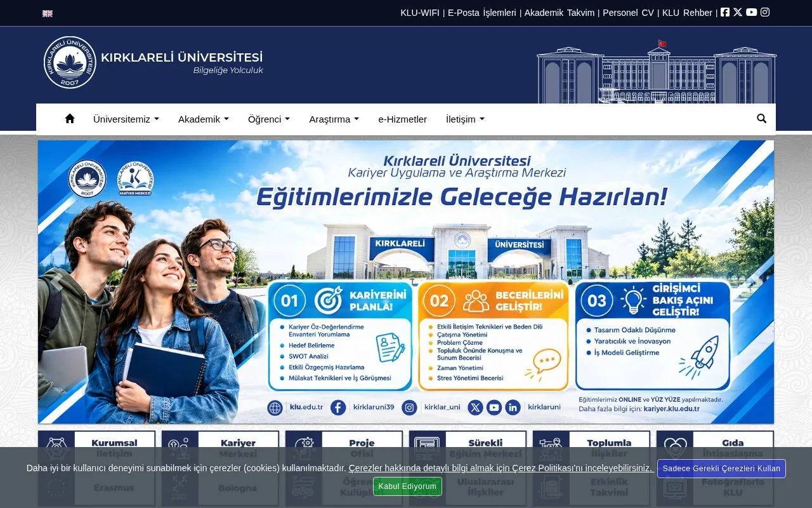
Task: Open the KLU-WIFI link
Action: click(420, 13)
